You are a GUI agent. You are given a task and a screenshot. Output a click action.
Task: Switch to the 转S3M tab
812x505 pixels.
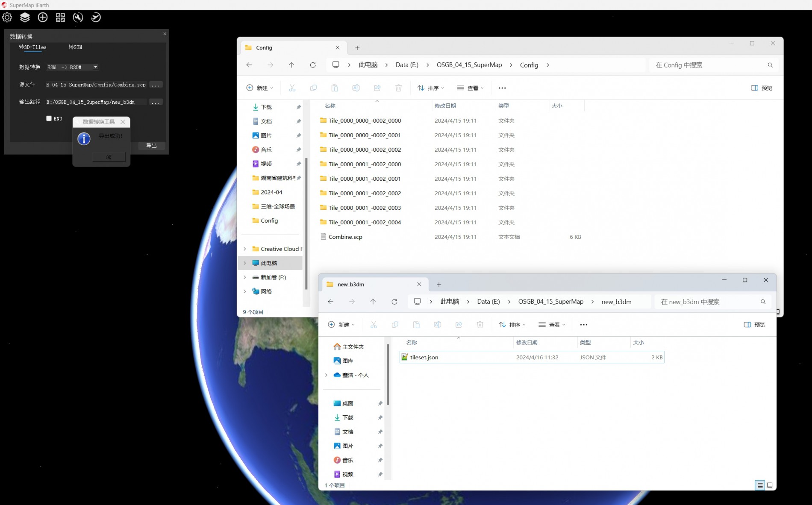(75, 47)
